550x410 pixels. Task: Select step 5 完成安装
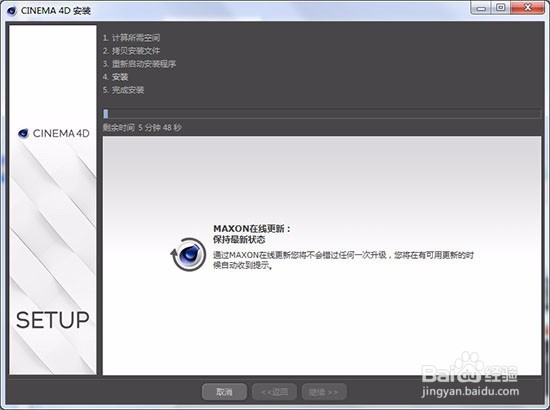tap(123, 90)
